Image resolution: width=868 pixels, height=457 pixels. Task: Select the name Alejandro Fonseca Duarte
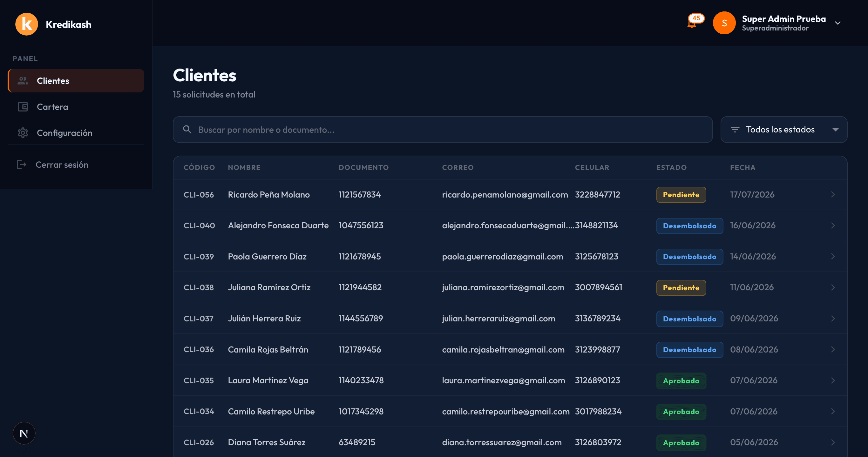[278, 225]
